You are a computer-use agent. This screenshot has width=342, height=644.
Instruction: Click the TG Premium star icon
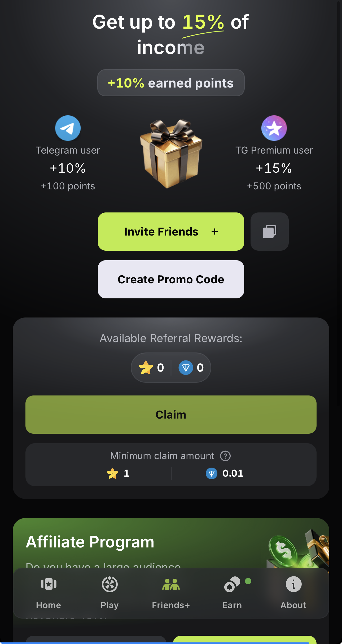coord(274,128)
